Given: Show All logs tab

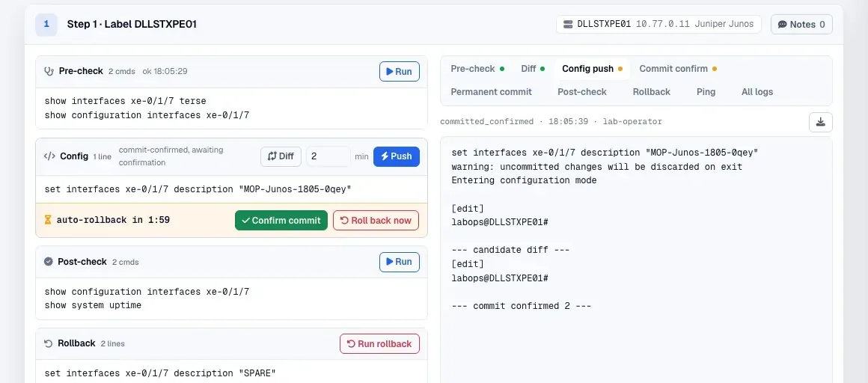Looking at the screenshot, I should tap(757, 92).
